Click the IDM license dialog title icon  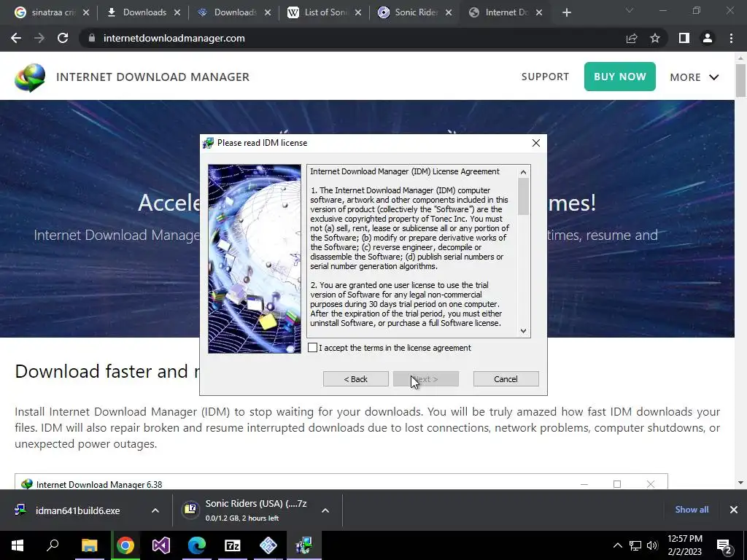tap(208, 143)
